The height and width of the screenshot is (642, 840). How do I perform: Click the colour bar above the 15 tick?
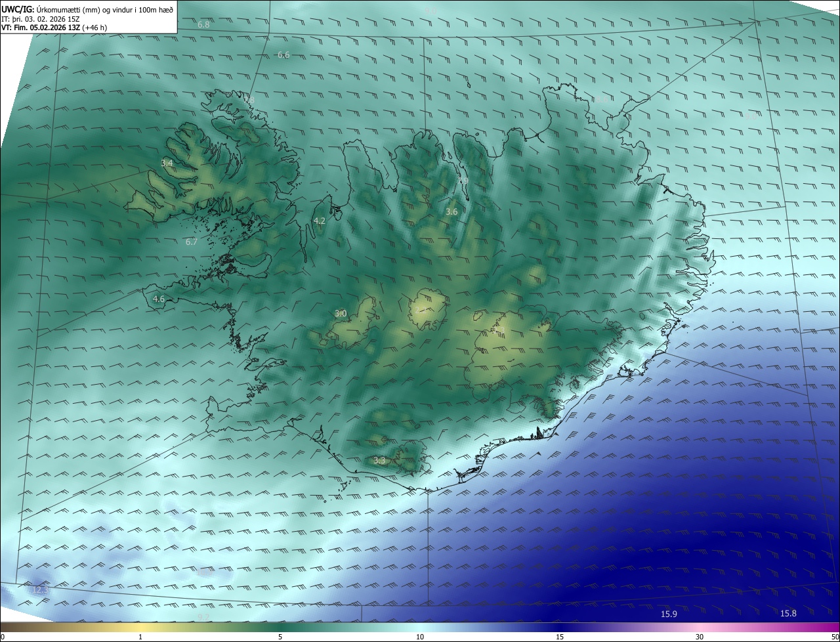[560, 628]
